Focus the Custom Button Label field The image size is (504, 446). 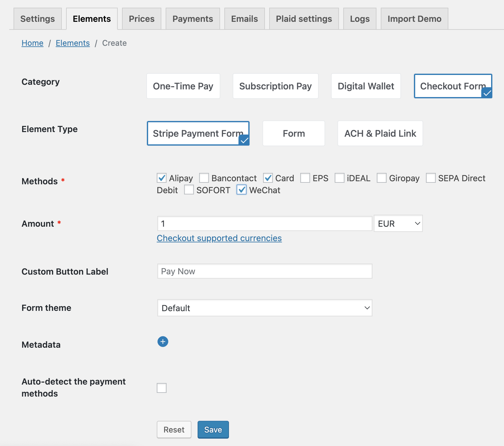coord(265,271)
